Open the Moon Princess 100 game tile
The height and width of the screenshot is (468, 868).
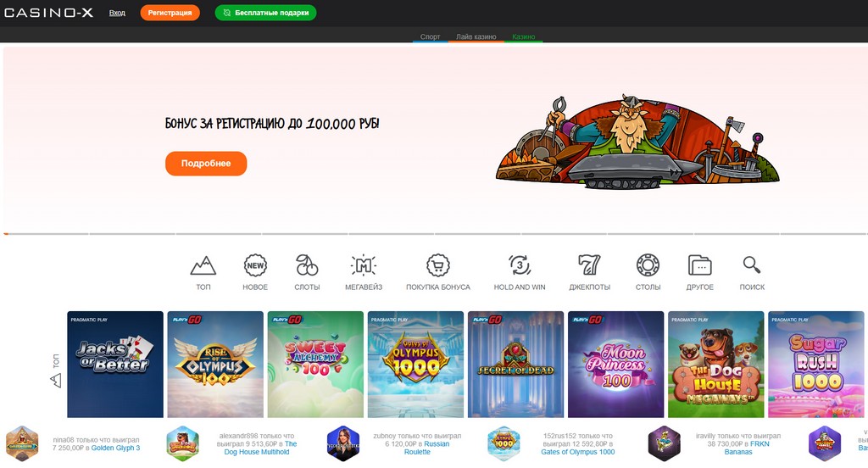(615, 364)
